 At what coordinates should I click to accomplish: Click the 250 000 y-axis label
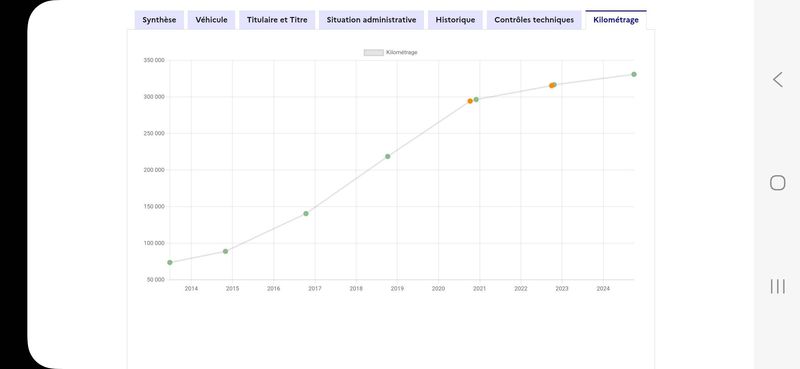pyautogui.click(x=155, y=133)
